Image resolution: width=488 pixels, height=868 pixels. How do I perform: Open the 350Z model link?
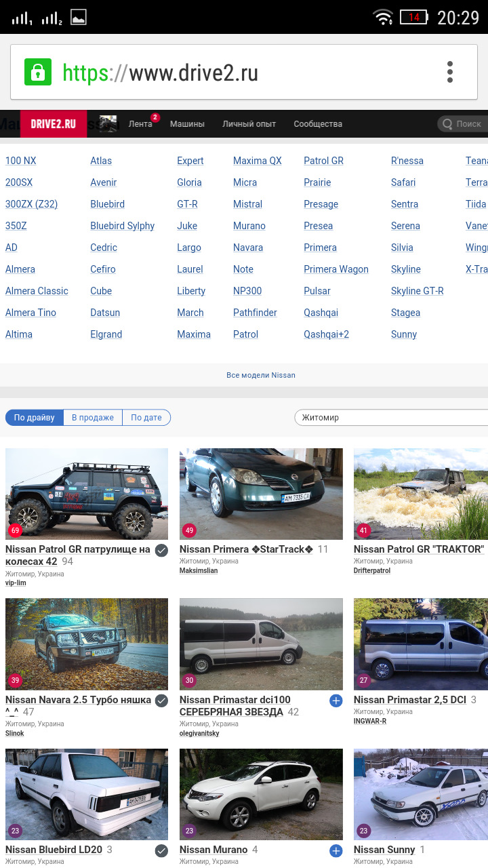(16, 226)
